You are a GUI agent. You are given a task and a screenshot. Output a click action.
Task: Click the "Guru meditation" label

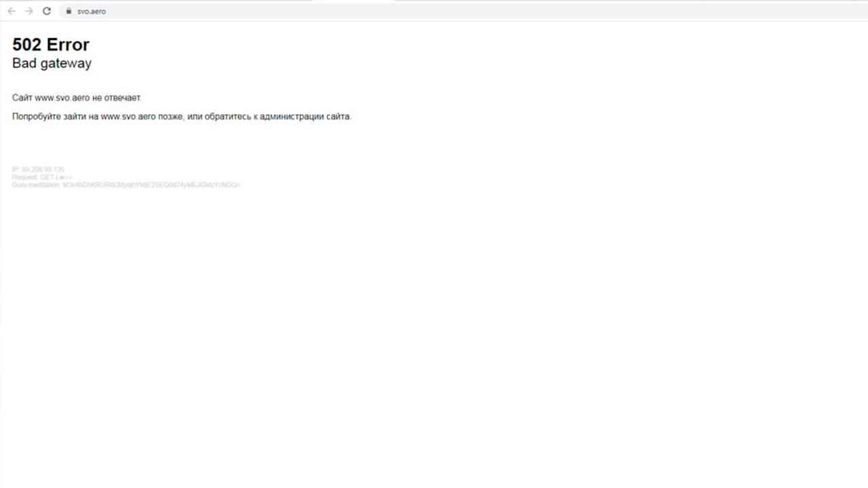36,185
